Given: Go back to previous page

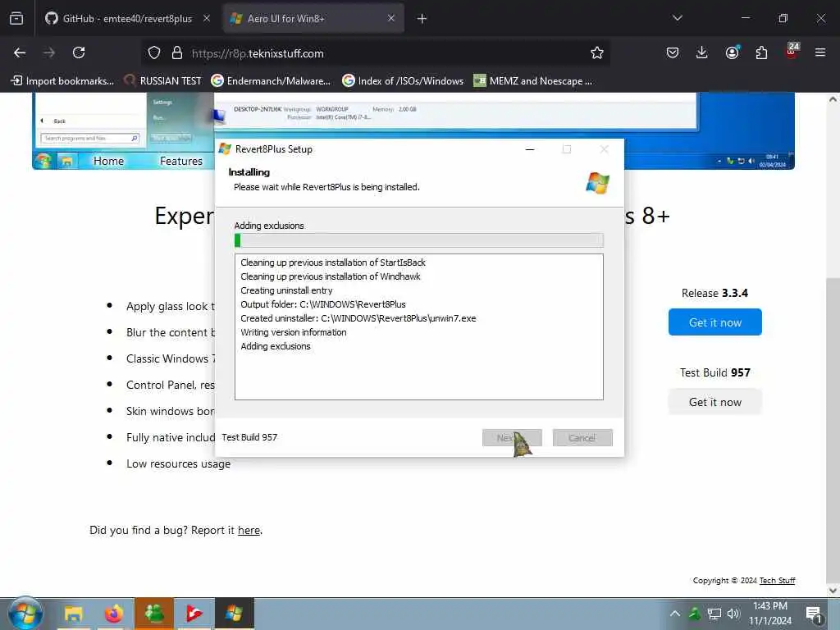Looking at the screenshot, I should 20,52.
